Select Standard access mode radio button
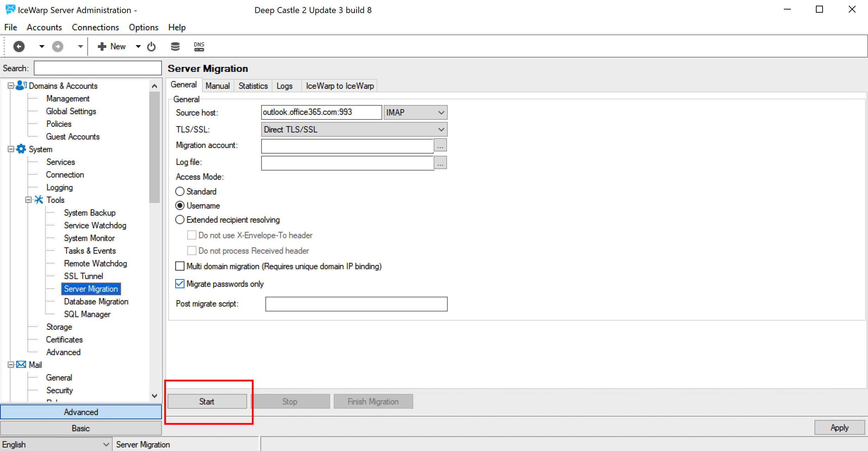The width and height of the screenshot is (868, 451). [x=180, y=191]
